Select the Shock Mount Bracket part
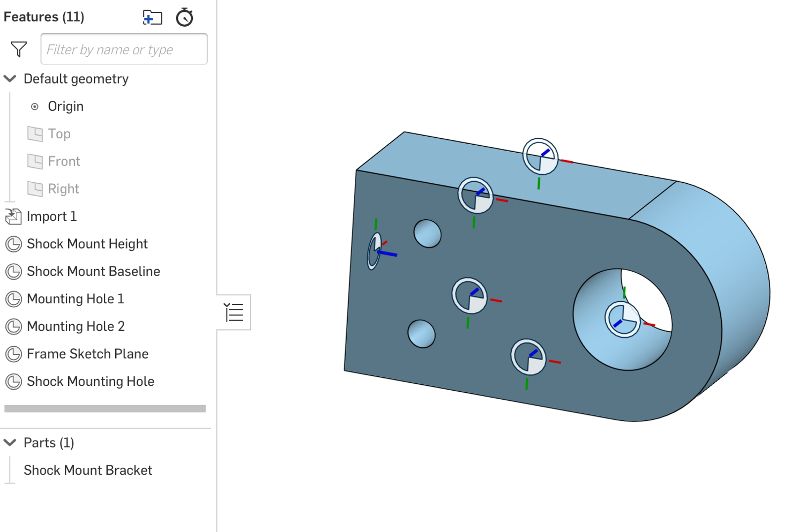 coord(88,470)
